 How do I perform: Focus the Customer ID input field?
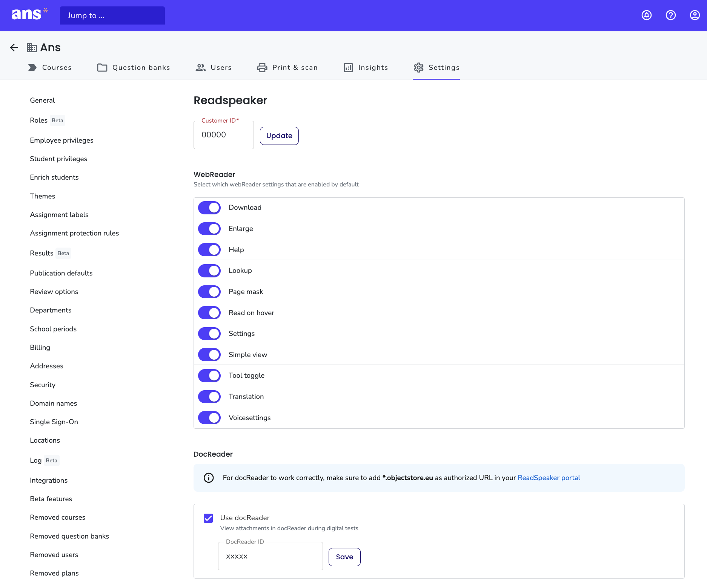[x=224, y=135]
